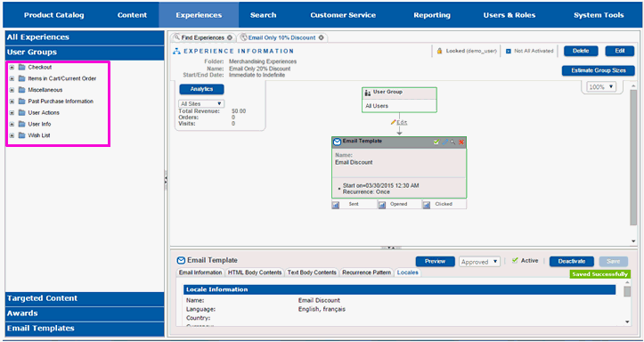Click the Locale Information scrollbar down arrow
The height and width of the screenshot is (342, 644).
click(627, 322)
